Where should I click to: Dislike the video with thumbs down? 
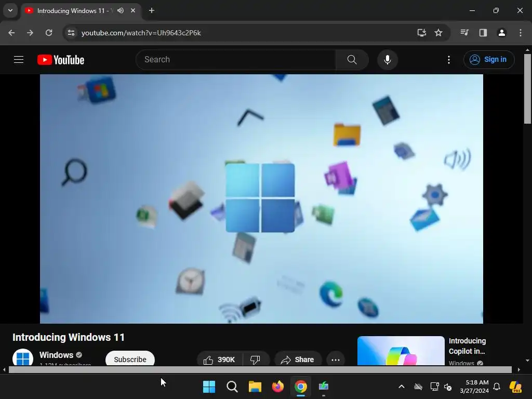click(x=256, y=360)
